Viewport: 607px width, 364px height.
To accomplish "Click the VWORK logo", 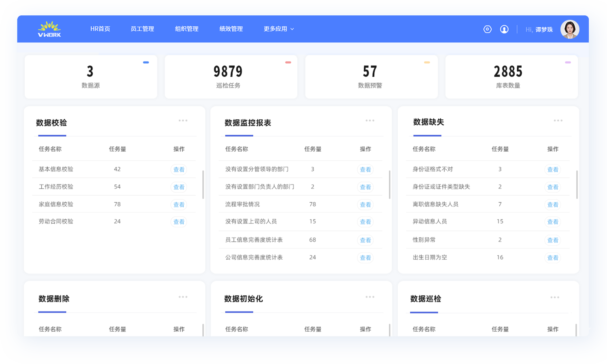I will [49, 29].
